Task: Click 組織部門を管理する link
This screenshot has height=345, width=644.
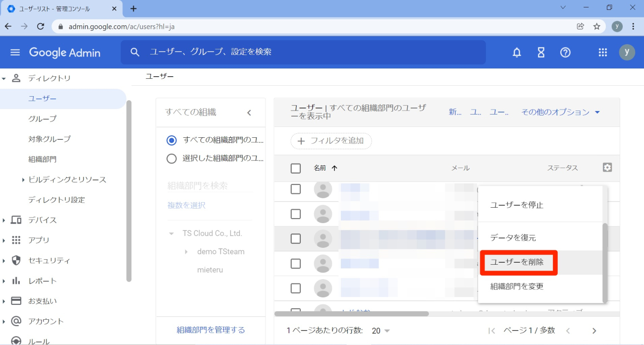Action: point(211,330)
